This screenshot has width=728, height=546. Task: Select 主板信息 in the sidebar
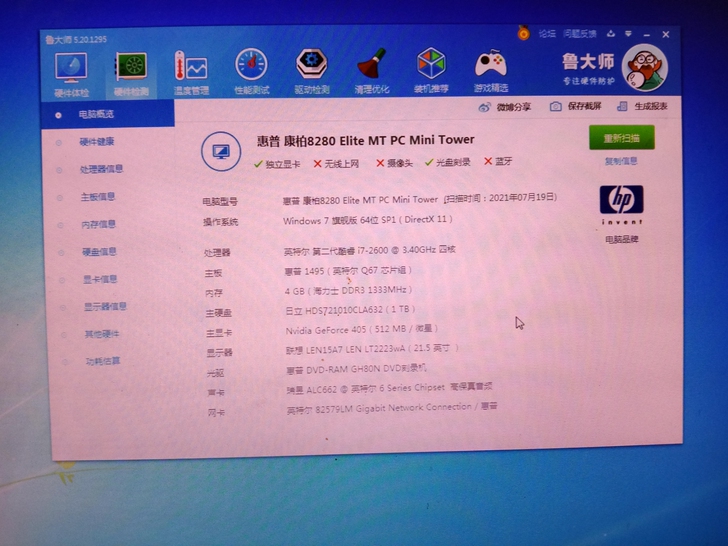tap(98, 197)
